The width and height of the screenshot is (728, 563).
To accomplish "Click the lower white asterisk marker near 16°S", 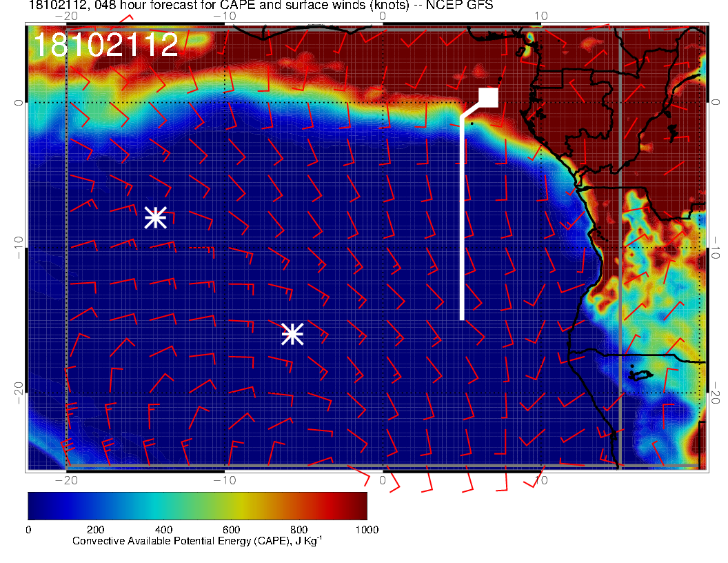I will pos(292,334).
